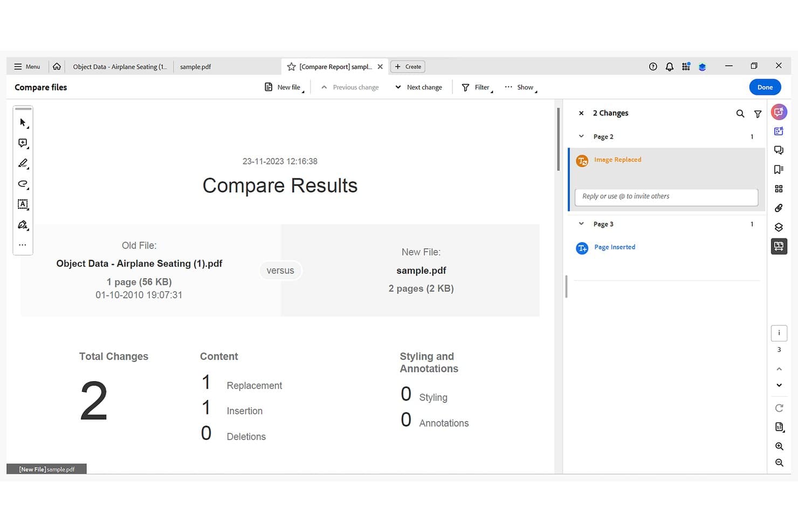The height and width of the screenshot is (532, 798).
Task: Open the apps grid icon
Action: [686, 67]
